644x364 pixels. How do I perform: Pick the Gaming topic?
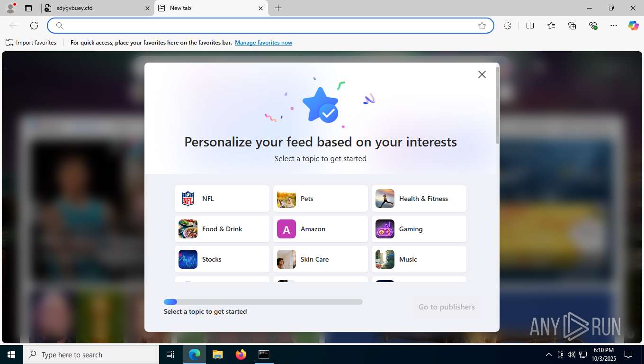419,229
